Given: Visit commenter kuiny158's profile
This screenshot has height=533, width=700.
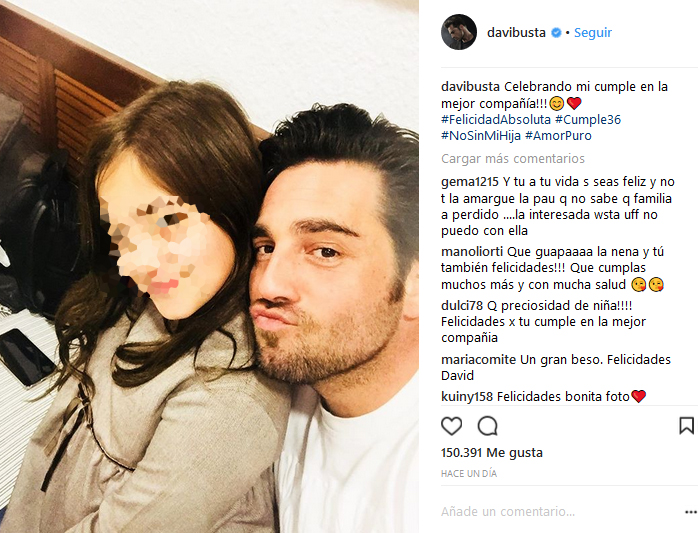Looking at the screenshot, I should (x=467, y=396).
